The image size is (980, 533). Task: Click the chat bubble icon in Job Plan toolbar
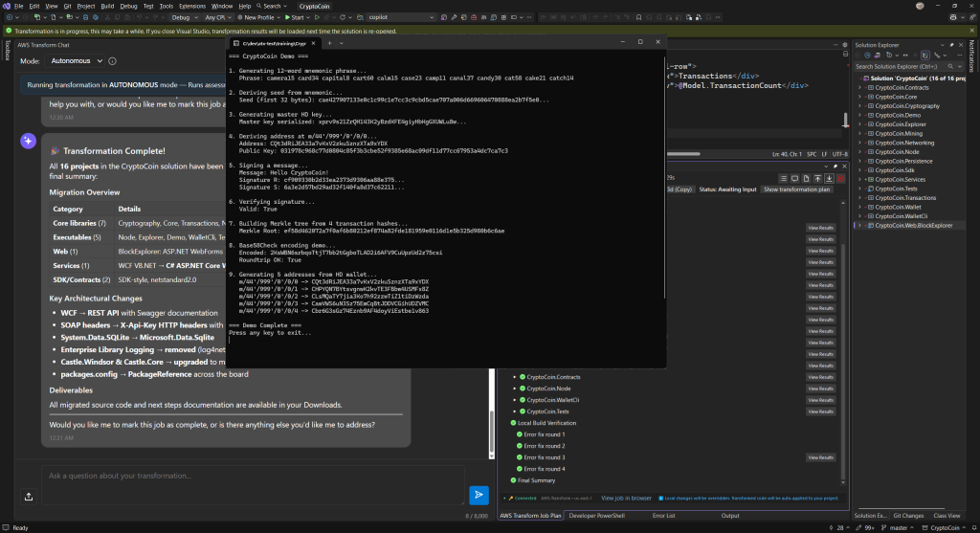(795, 179)
